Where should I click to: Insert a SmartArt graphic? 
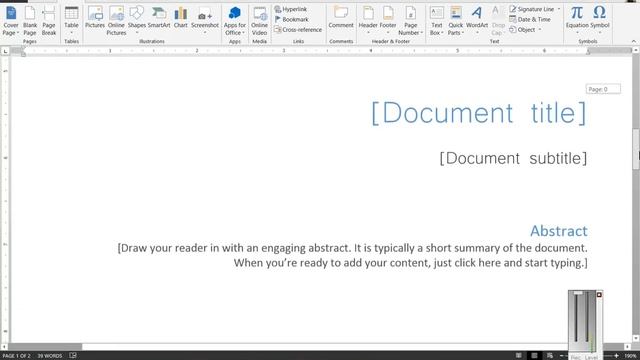pos(159,18)
